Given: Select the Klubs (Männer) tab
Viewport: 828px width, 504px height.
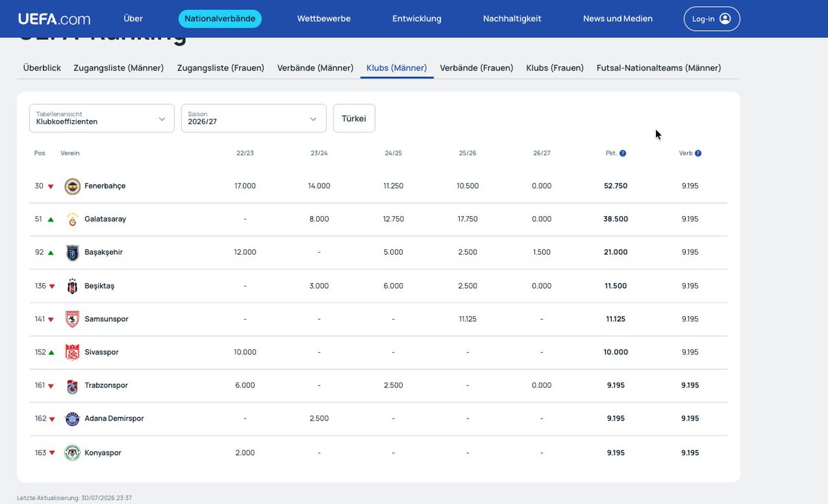Looking at the screenshot, I should (x=396, y=68).
